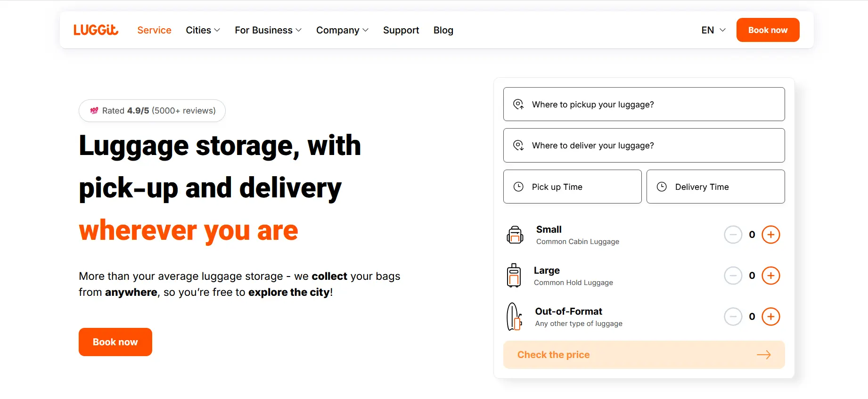Focus the pickup luggage location field

click(644, 104)
